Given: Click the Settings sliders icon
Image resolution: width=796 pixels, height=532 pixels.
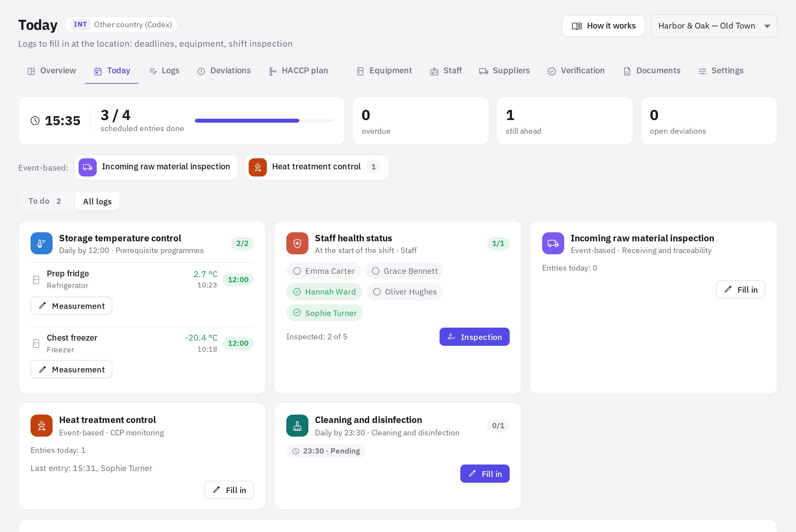Looking at the screenshot, I should tap(703, 71).
